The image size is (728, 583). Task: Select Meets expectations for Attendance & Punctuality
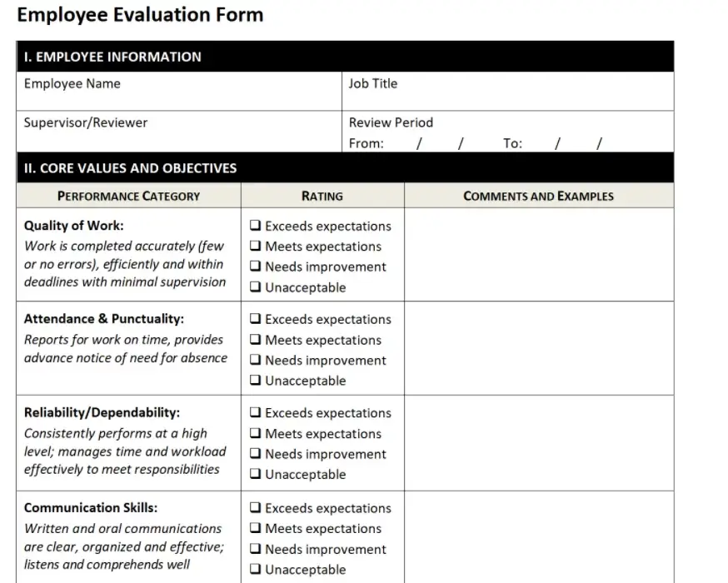tap(256, 340)
